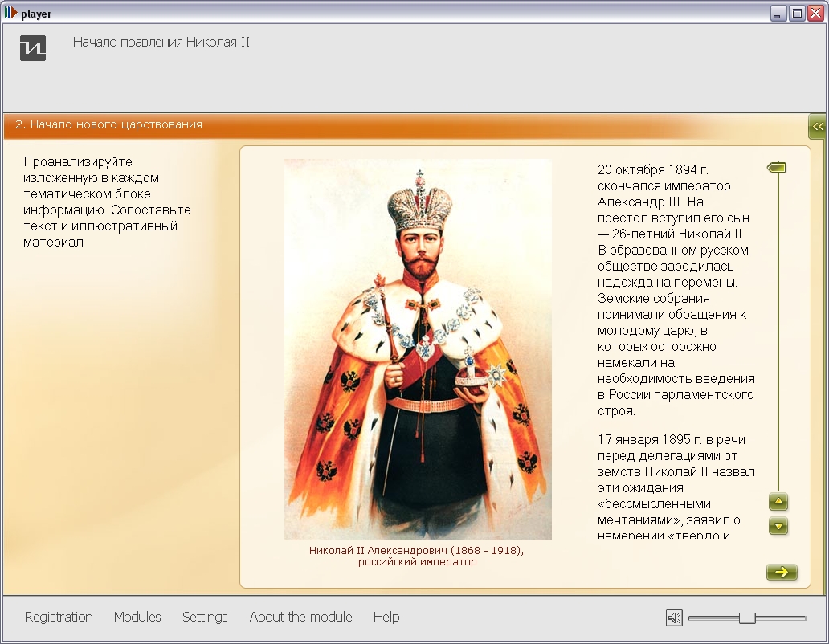
Task: Open the Modules menu
Action: [137, 617]
